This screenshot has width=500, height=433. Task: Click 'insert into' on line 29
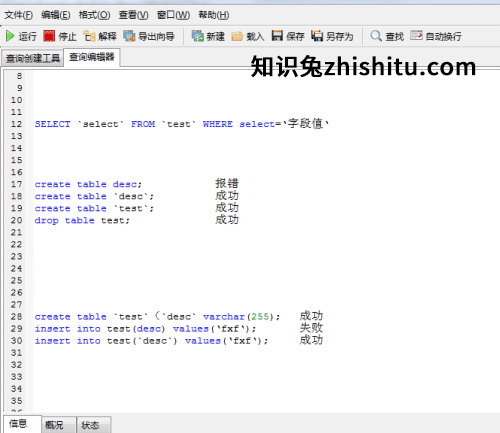68,329
